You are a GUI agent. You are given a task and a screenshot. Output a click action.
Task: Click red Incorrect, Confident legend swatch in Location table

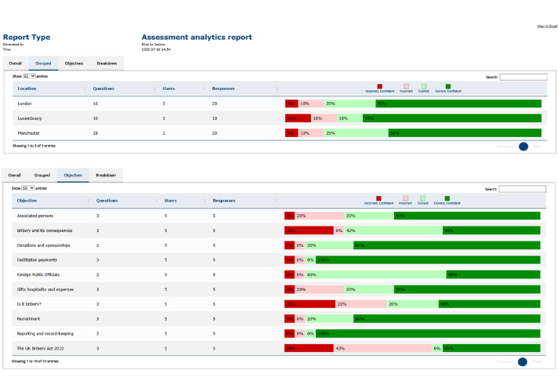point(379,86)
